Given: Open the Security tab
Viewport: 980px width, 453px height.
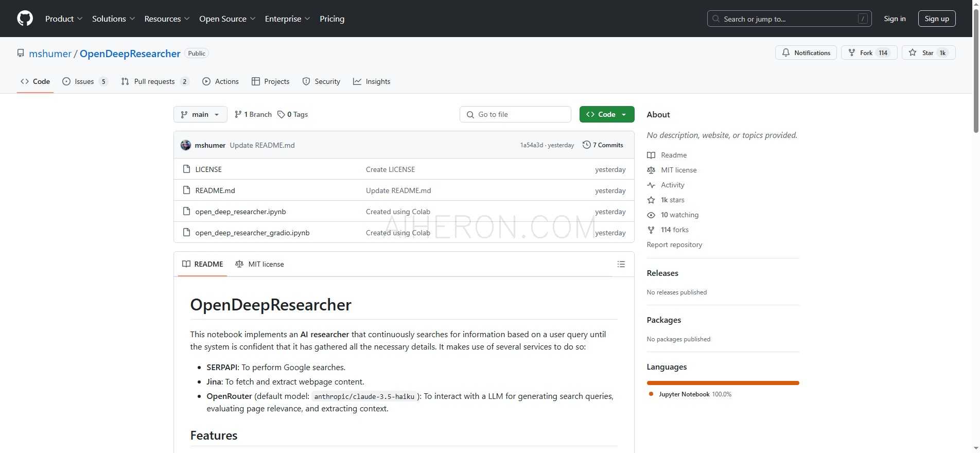Looking at the screenshot, I should 321,81.
